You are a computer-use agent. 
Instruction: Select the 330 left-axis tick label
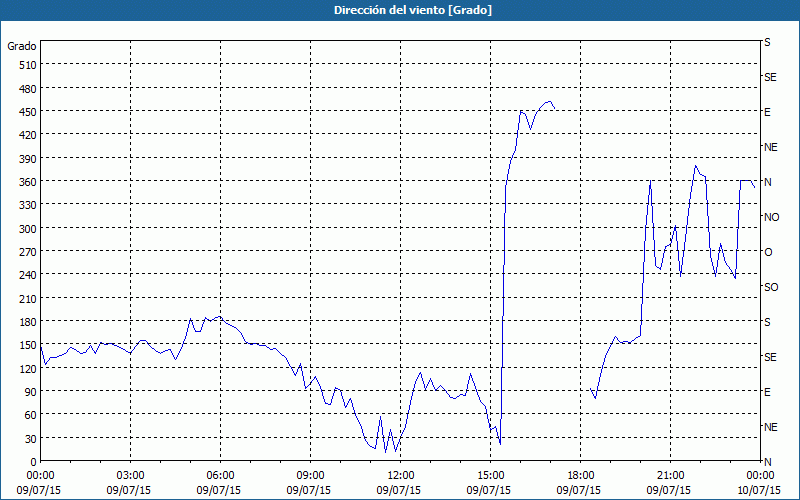(28, 205)
